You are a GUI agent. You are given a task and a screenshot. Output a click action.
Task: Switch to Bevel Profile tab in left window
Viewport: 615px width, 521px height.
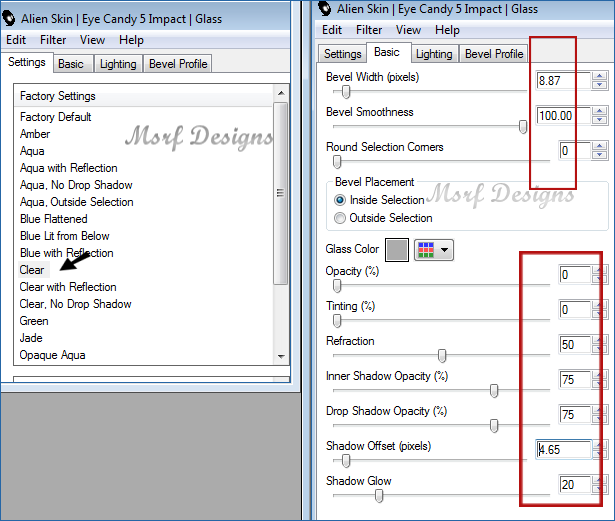coord(178,64)
